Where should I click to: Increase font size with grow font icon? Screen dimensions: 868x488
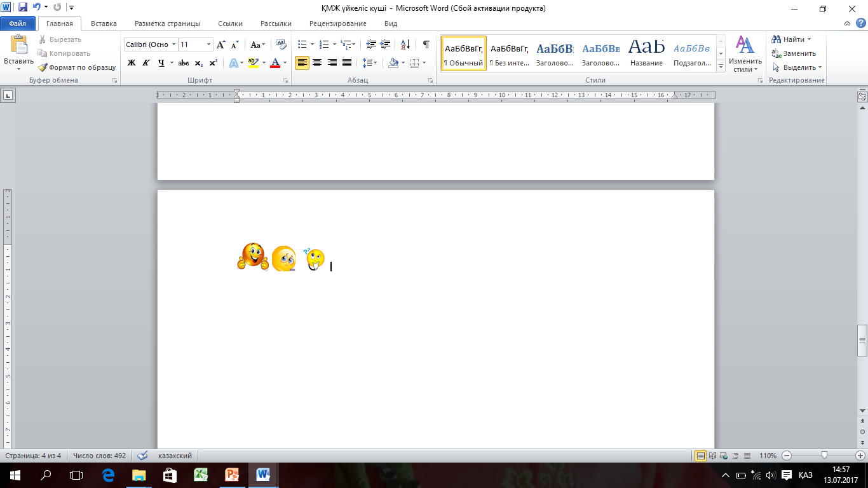pos(221,44)
